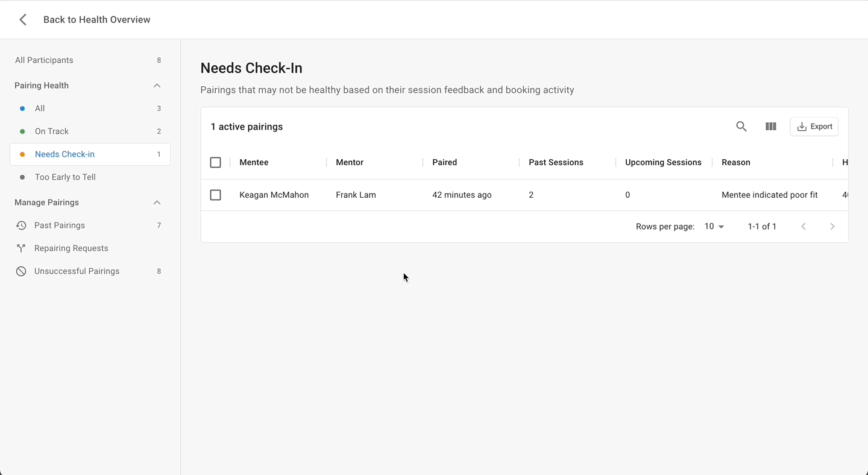Image resolution: width=868 pixels, height=475 pixels.
Task: Open the rows per page dropdown
Action: pos(714,227)
